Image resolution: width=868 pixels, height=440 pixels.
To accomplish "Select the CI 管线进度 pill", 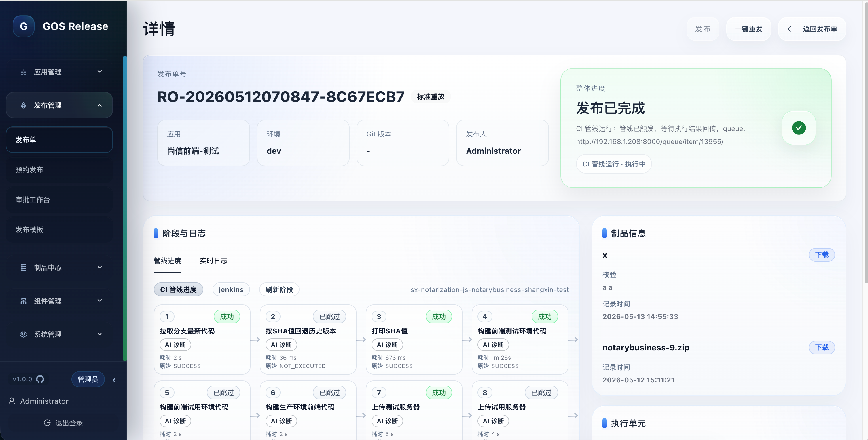I will pyautogui.click(x=178, y=289).
